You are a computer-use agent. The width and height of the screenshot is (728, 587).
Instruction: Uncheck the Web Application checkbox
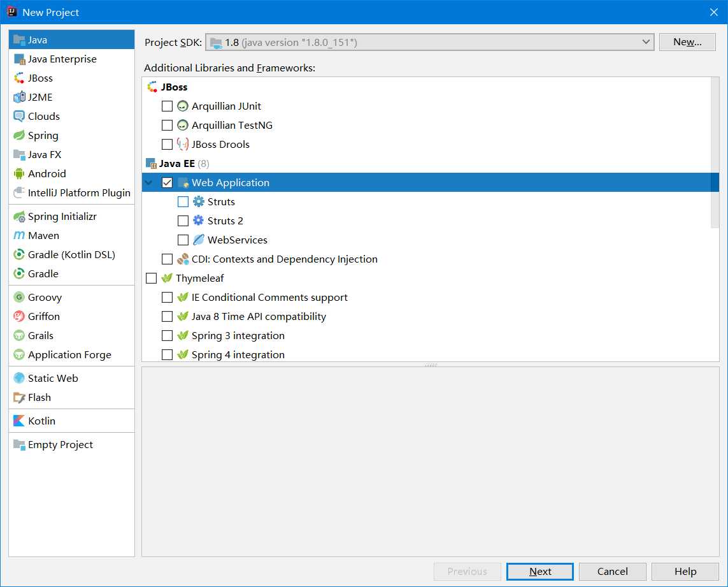(167, 183)
